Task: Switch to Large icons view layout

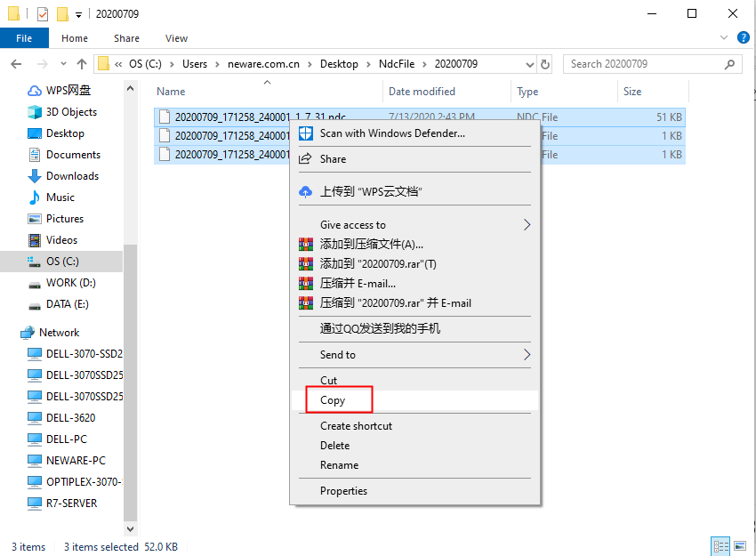Action: (x=740, y=546)
